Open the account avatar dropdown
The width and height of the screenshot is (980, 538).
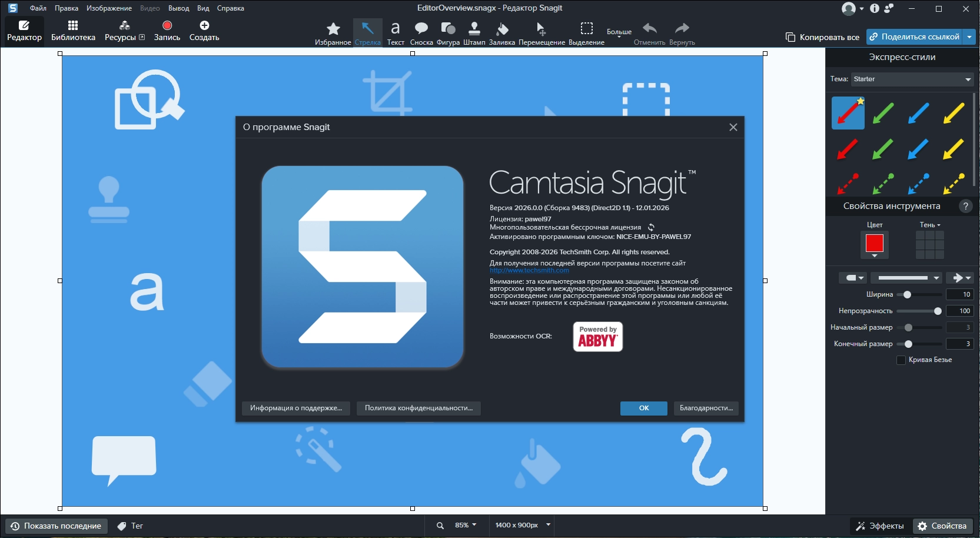click(x=852, y=8)
